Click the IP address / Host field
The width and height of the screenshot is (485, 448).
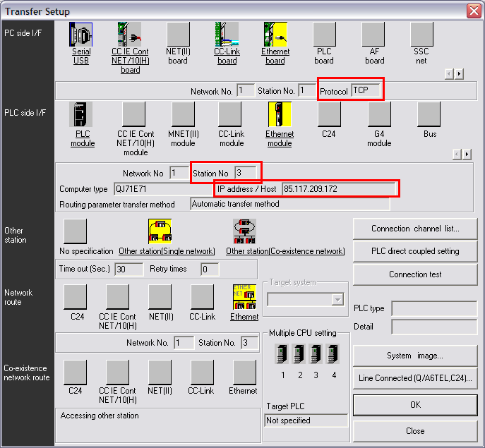coord(340,189)
